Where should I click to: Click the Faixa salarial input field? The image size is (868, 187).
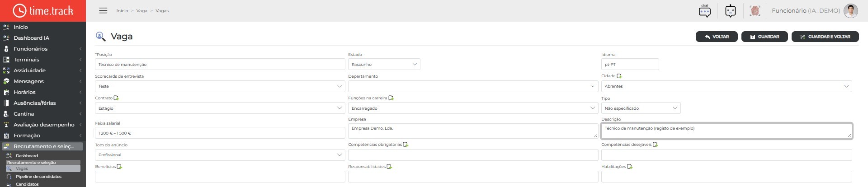pyautogui.click(x=220, y=133)
